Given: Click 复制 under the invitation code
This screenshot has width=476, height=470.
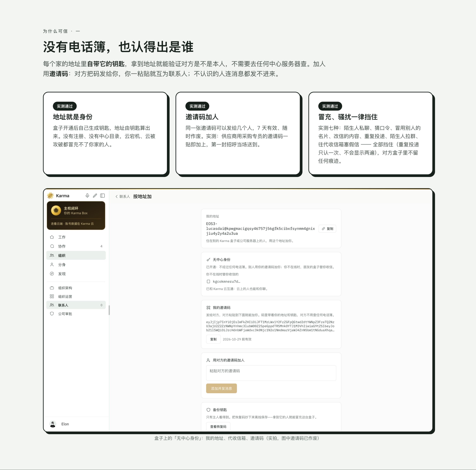Looking at the screenshot, I should point(213,339).
